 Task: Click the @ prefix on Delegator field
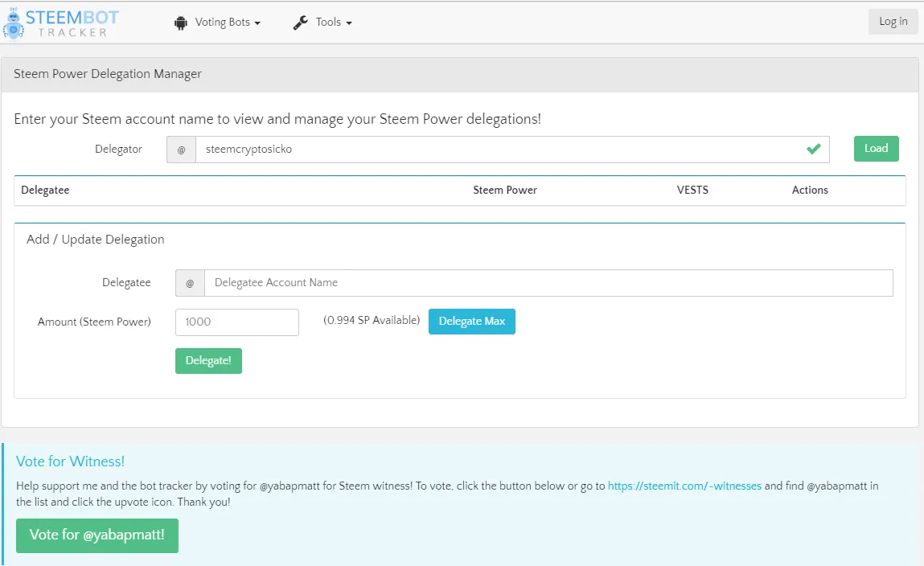pos(182,150)
